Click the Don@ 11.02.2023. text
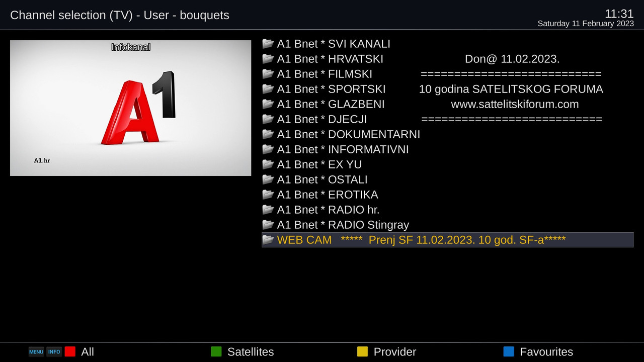Viewport: 644px width, 362px height. [512, 59]
